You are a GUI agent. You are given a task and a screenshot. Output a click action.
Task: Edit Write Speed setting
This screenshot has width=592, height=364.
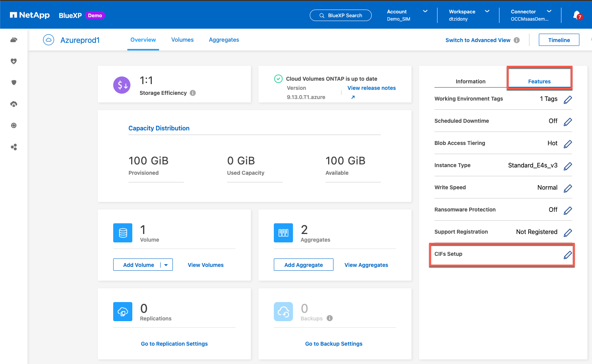568,188
